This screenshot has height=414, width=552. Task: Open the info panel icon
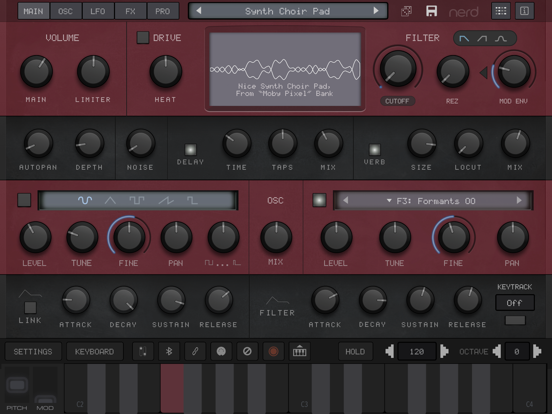tap(525, 11)
